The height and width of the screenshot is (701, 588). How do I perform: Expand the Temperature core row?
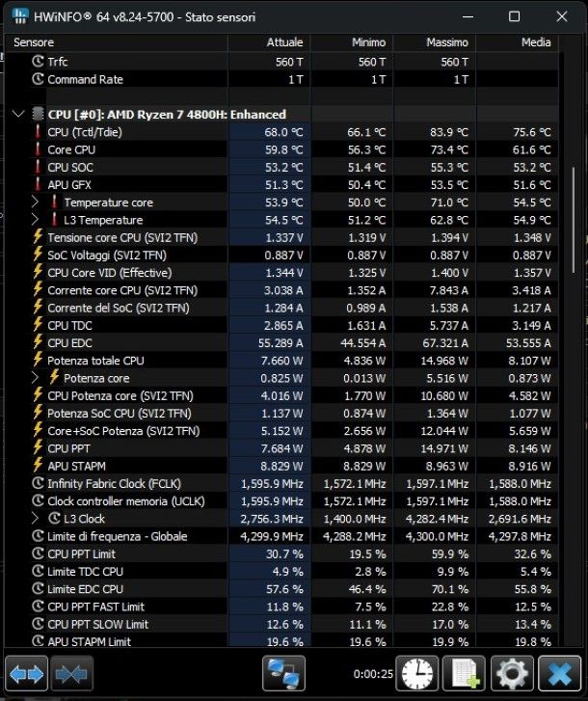(x=35, y=202)
